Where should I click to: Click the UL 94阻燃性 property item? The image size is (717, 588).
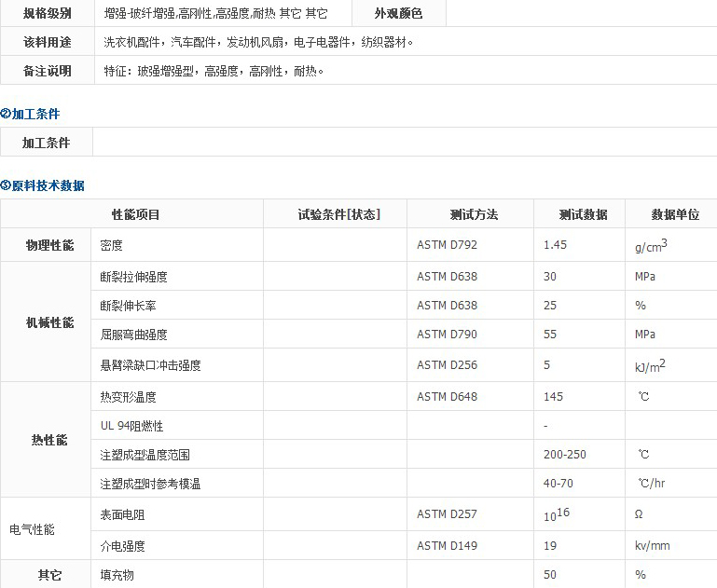tap(131, 426)
